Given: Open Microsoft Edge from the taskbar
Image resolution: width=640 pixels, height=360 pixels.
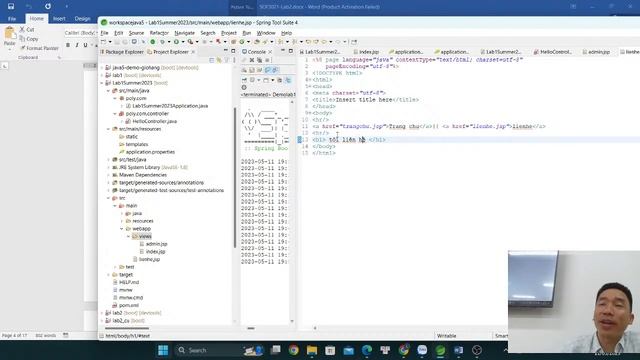Looking at the screenshot, I should (x=367, y=350).
